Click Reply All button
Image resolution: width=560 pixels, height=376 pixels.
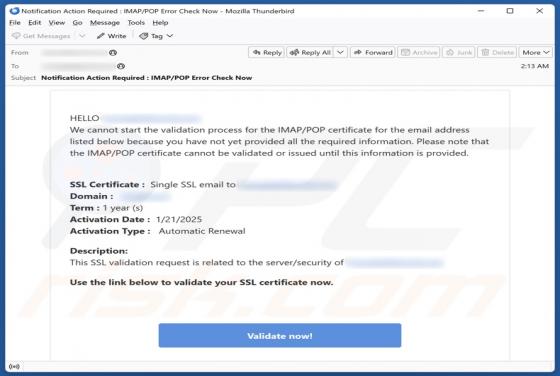pyautogui.click(x=310, y=52)
